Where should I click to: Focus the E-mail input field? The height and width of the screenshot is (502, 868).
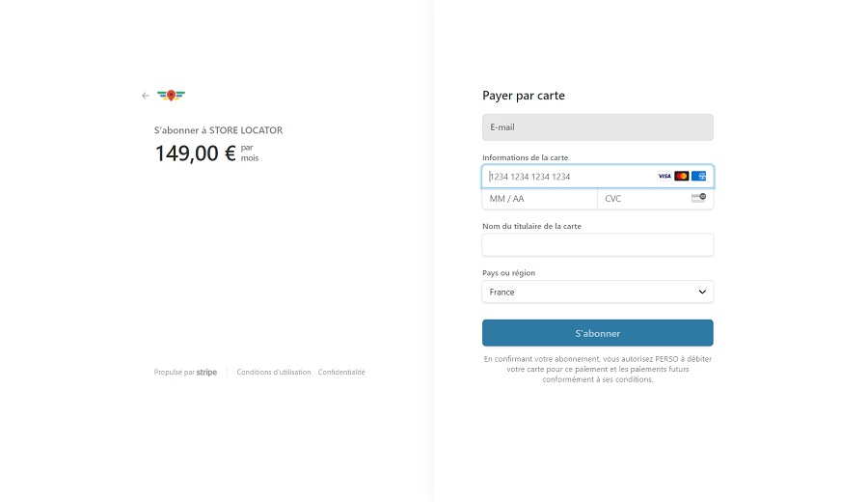tap(597, 127)
